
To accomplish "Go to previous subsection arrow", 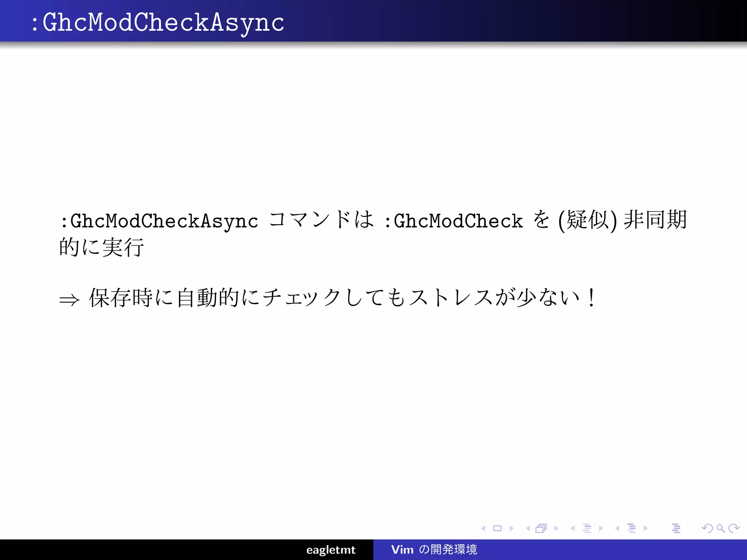I will [573, 528].
